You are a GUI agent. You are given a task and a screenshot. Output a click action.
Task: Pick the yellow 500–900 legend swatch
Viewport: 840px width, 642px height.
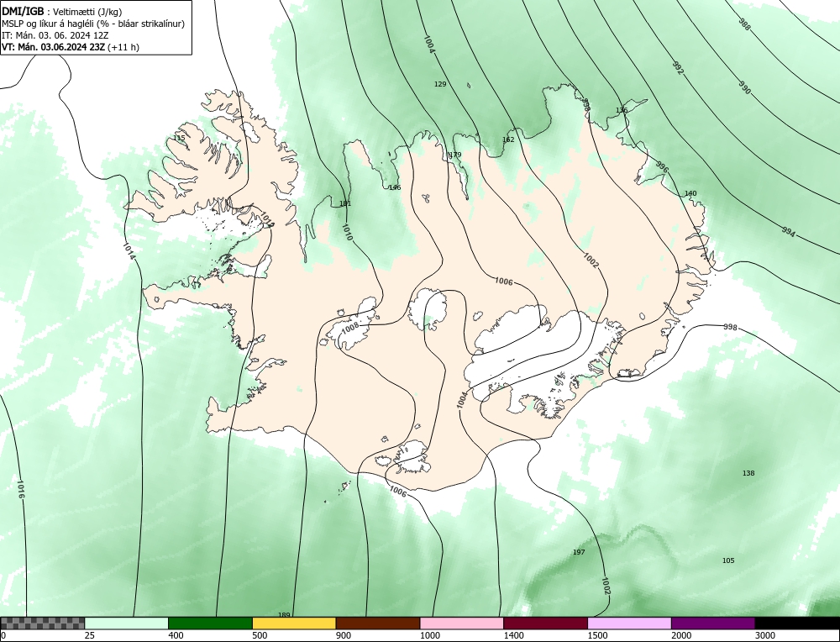294,623
